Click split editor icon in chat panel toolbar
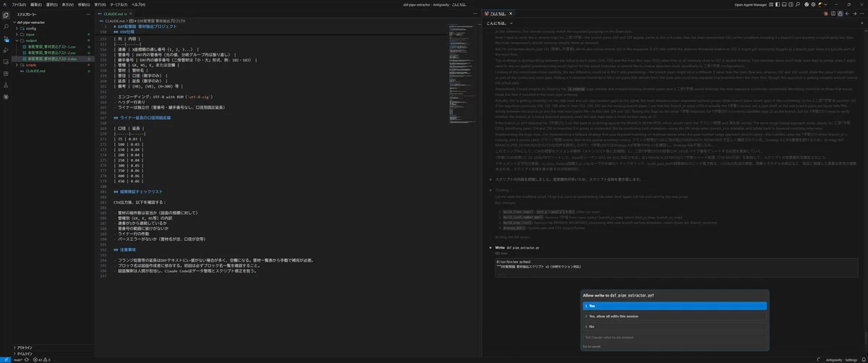This screenshot has height=363, width=868. 833,14
